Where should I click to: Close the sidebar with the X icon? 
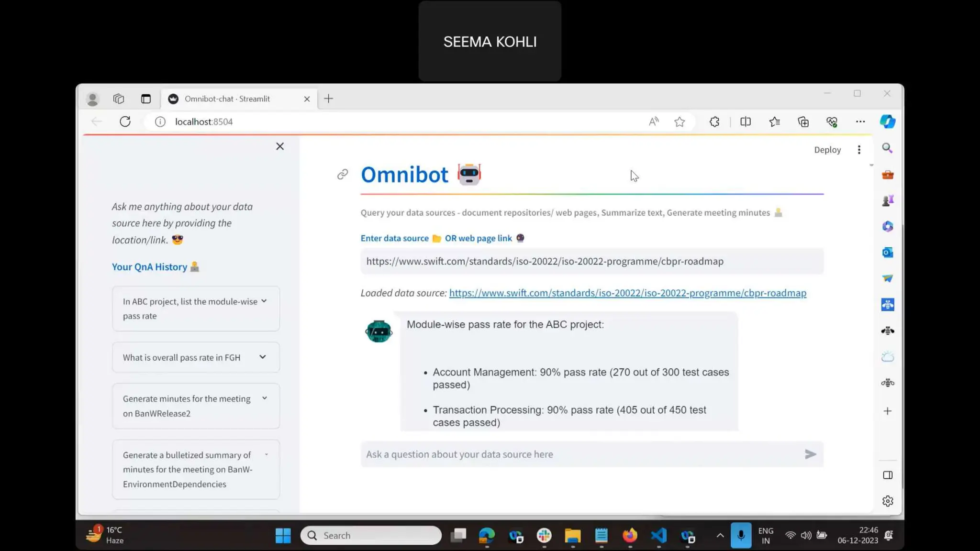click(x=280, y=146)
